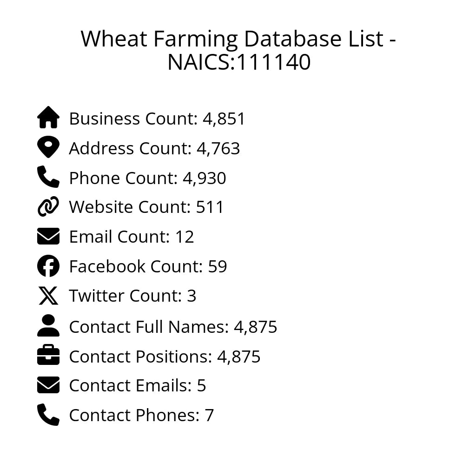476x476 pixels.
Task: Click the map pin icon beside Address Count
Action: (x=48, y=147)
